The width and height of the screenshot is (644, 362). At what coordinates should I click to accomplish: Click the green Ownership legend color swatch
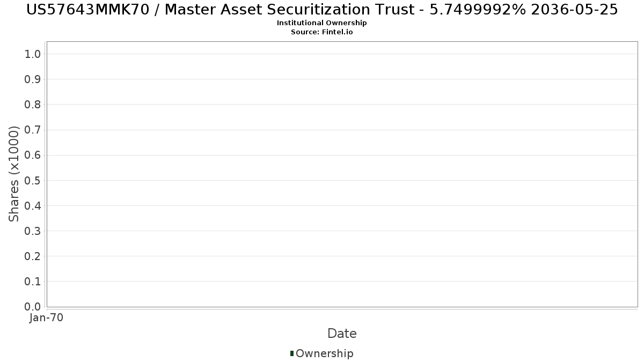tap(292, 353)
